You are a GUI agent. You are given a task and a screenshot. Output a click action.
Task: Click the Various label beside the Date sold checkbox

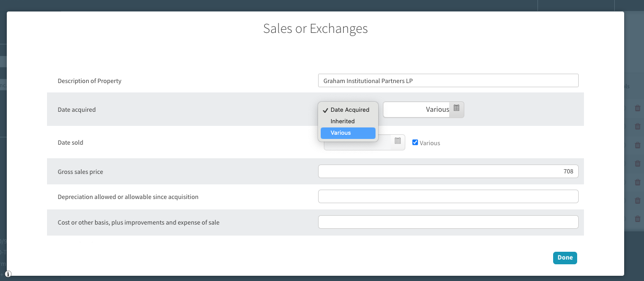coord(430,143)
